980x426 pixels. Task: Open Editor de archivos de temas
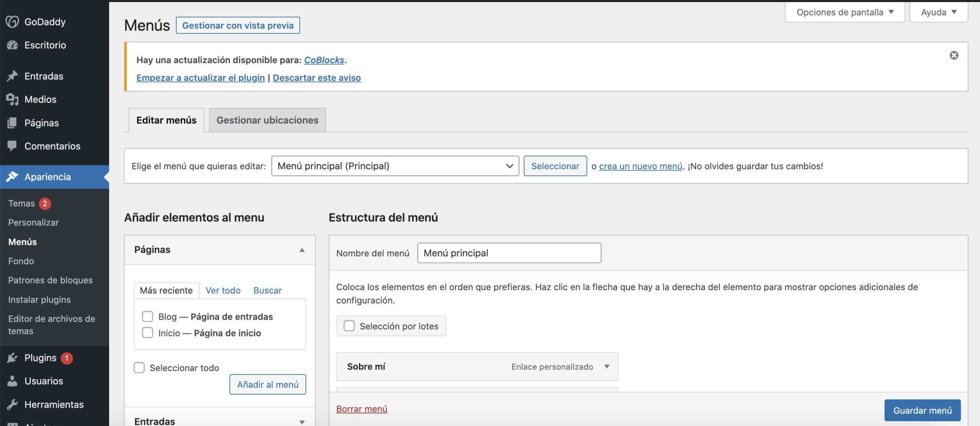click(x=51, y=325)
